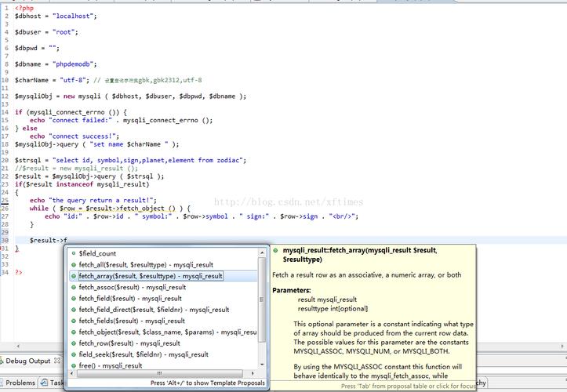Click method icon beside free() proposal

point(74,365)
